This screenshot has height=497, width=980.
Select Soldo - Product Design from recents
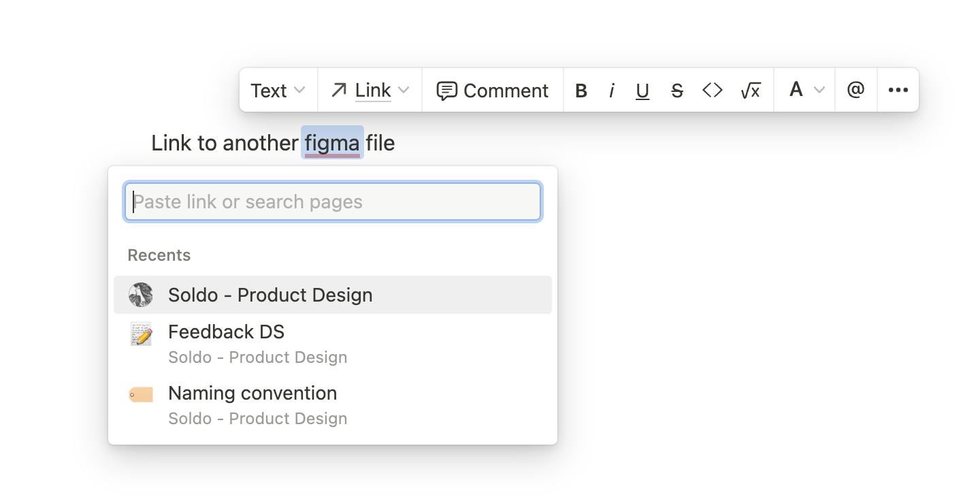click(x=333, y=295)
